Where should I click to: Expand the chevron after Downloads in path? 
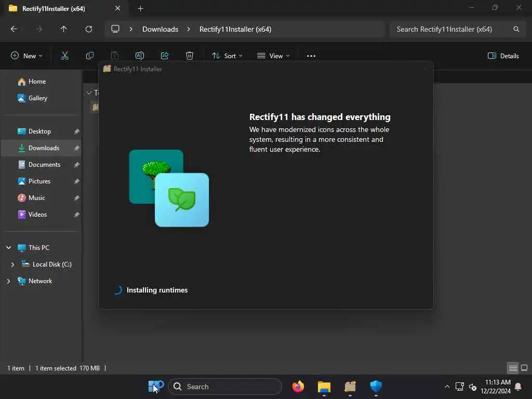[189, 29]
